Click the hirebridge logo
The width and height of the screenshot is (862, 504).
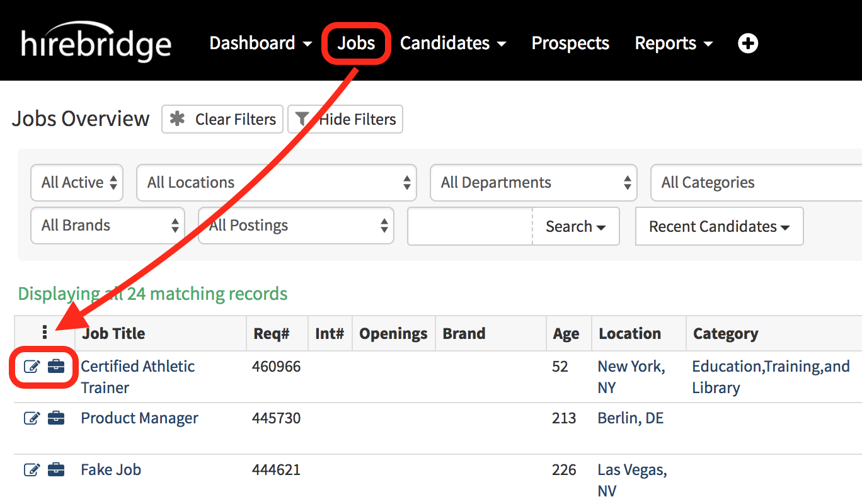click(96, 43)
